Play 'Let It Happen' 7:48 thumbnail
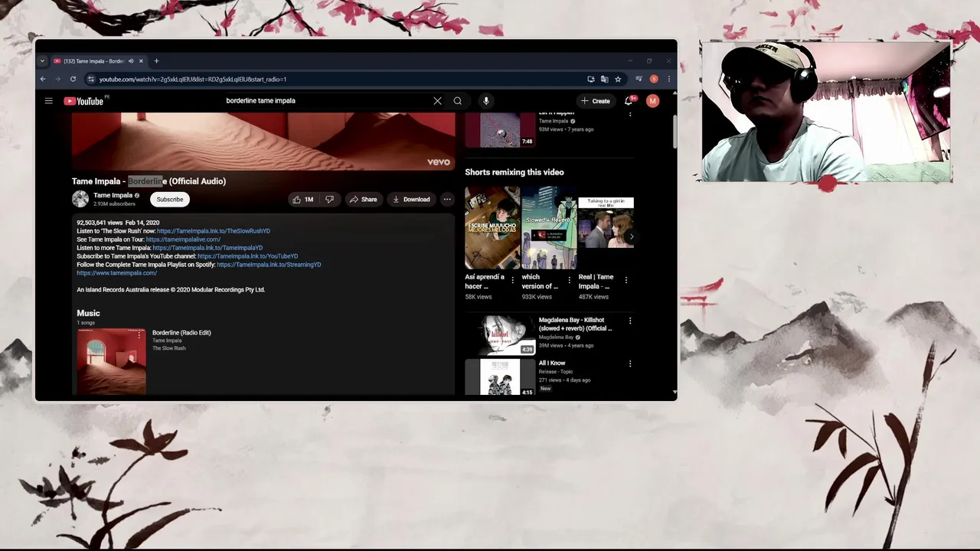The image size is (980, 551). pos(500,129)
